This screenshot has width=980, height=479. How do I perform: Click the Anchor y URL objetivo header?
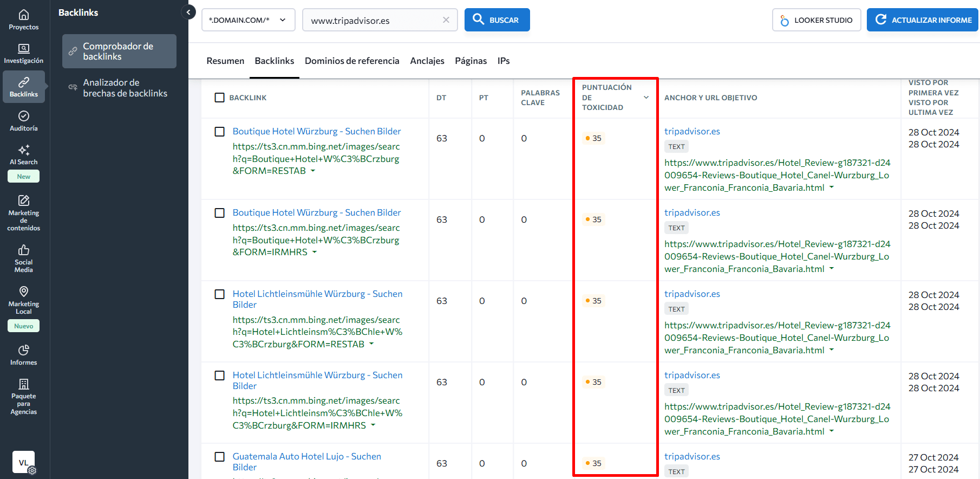(x=710, y=98)
